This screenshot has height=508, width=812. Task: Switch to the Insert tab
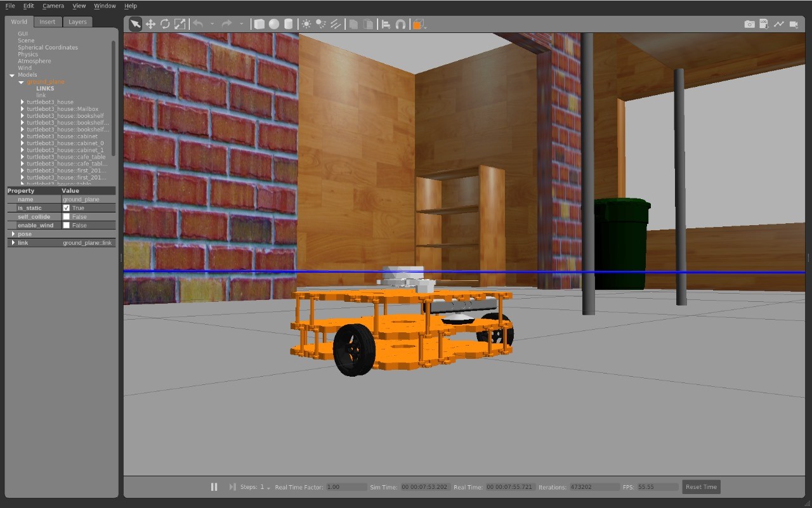[x=48, y=22]
